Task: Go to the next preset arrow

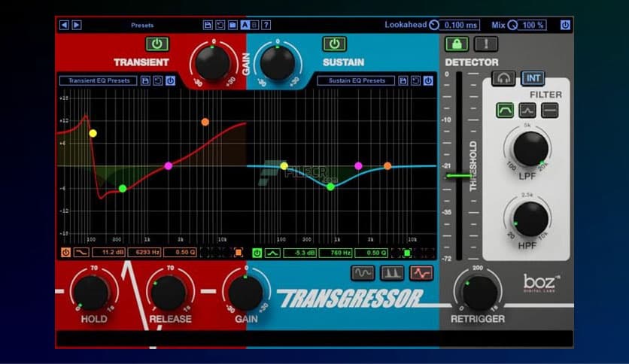Action: (77, 26)
